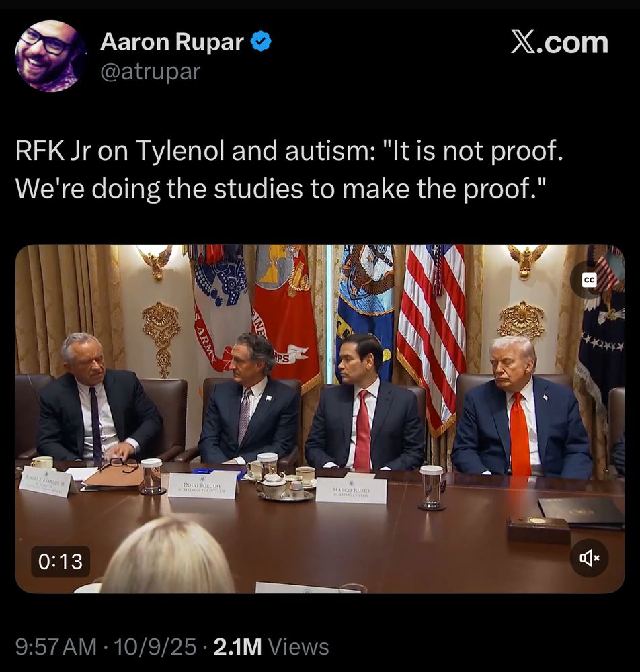Click the Doug Burgum name placard
This screenshot has height=672, width=640.
coord(202,485)
